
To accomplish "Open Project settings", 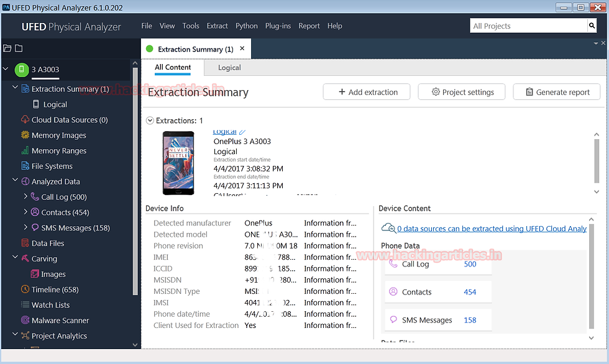I will pyautogui.click(x=461, y=92).
